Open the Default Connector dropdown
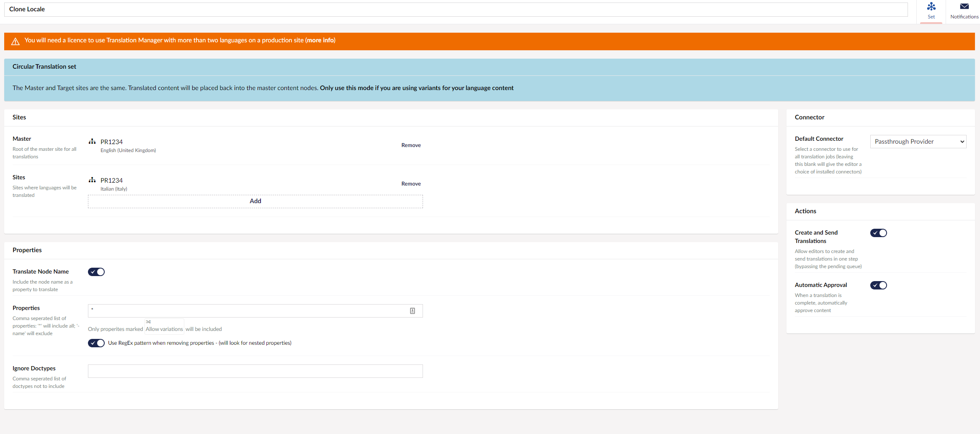 point(918,142)
